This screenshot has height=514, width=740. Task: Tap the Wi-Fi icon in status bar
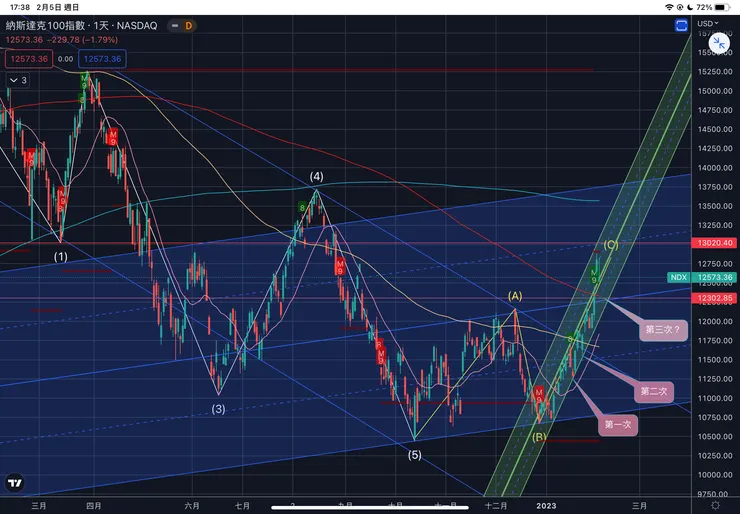click(669, 7)
